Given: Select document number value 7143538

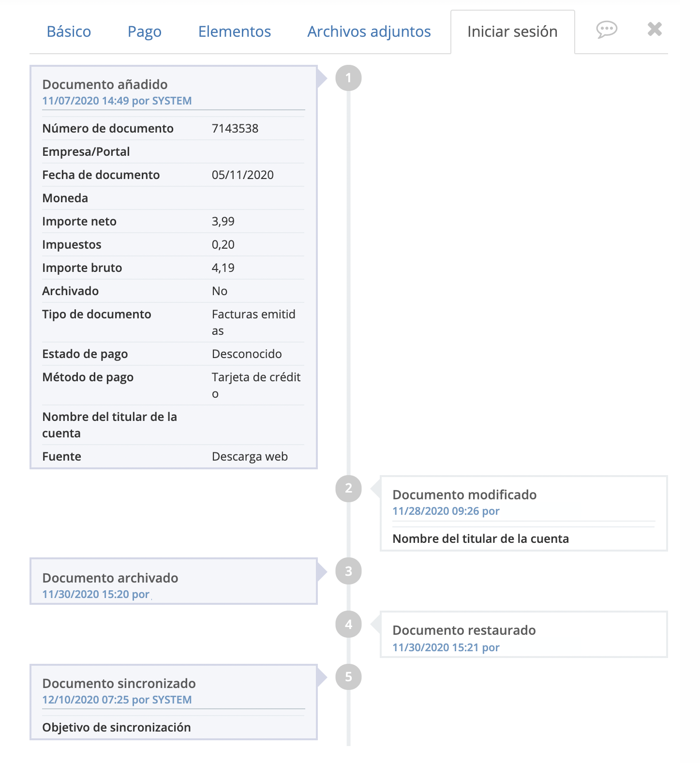Looking at the screenshot, I should (235, 128).
